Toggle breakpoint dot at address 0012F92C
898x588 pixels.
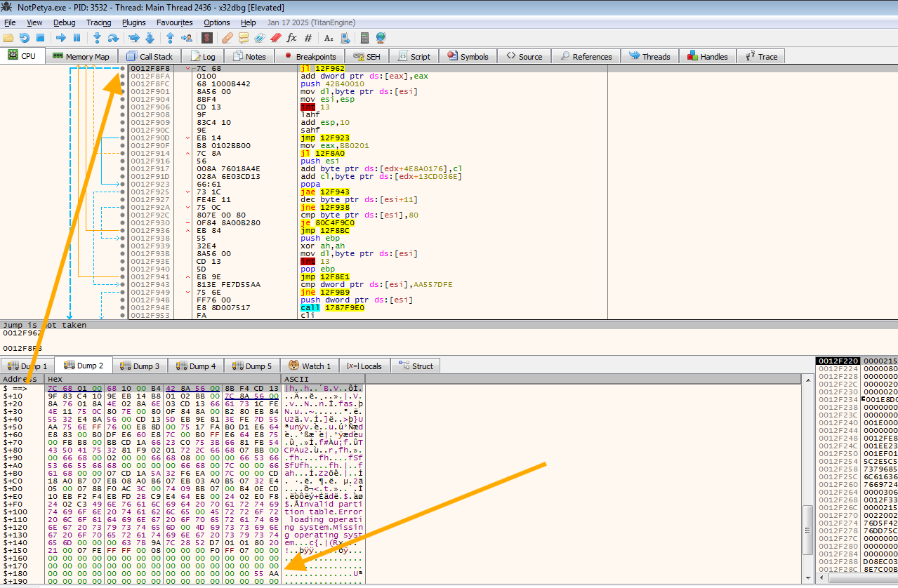click(x=123, y=215)
